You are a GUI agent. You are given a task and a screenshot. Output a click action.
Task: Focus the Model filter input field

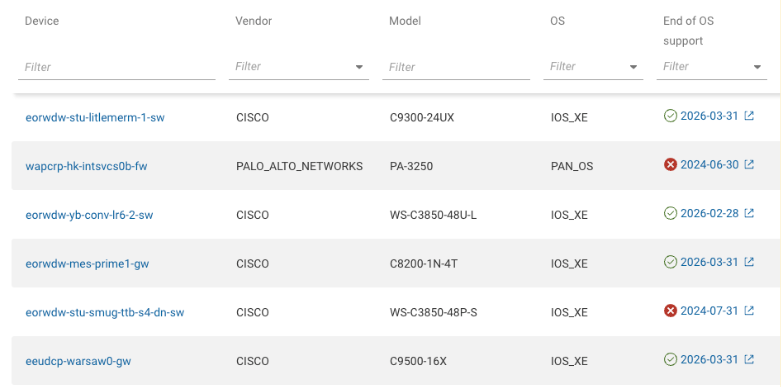pyautogui.click(x=456, y=67)
